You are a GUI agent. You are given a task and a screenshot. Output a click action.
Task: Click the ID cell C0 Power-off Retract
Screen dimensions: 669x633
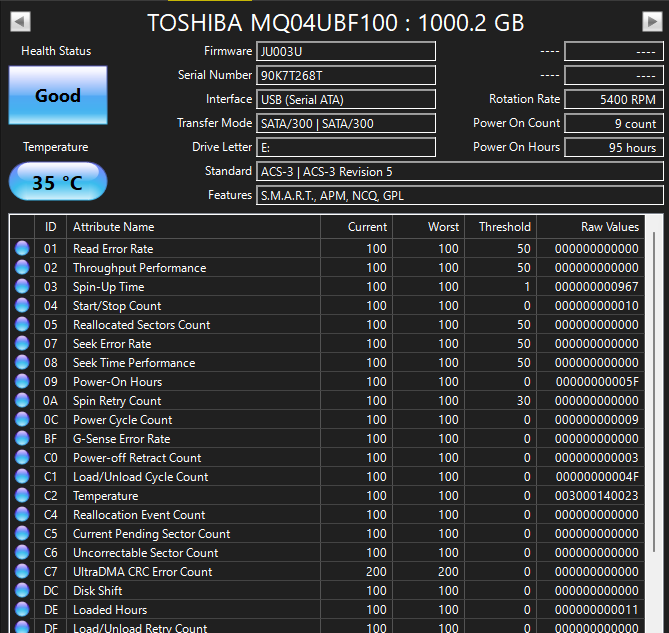(x=50, y=458)
